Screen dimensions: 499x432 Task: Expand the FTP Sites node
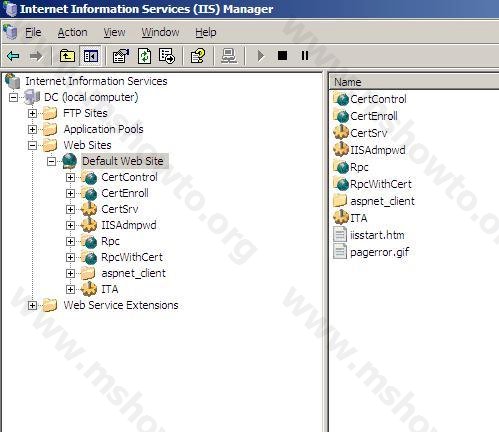[x=32, y=114]
